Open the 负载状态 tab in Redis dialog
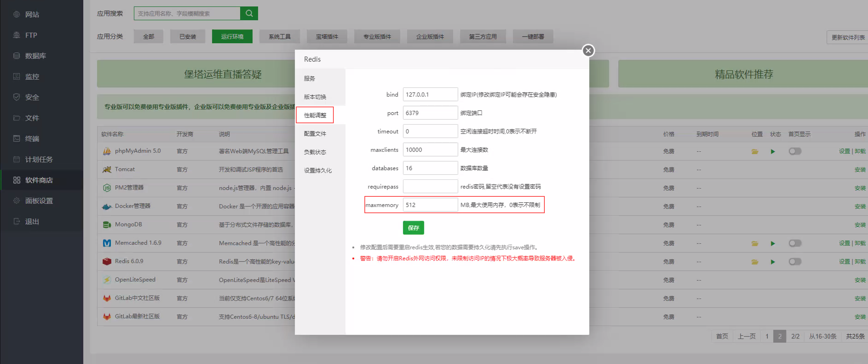This screenshot has width=868, height=364. (315, 152)
